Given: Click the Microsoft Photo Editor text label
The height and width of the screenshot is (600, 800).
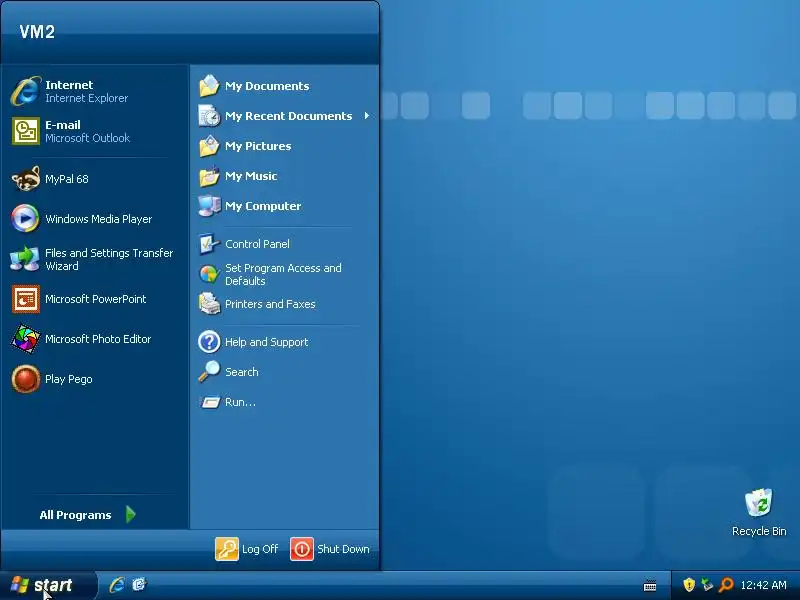Looking at the screenshot, I should point(98,339).
